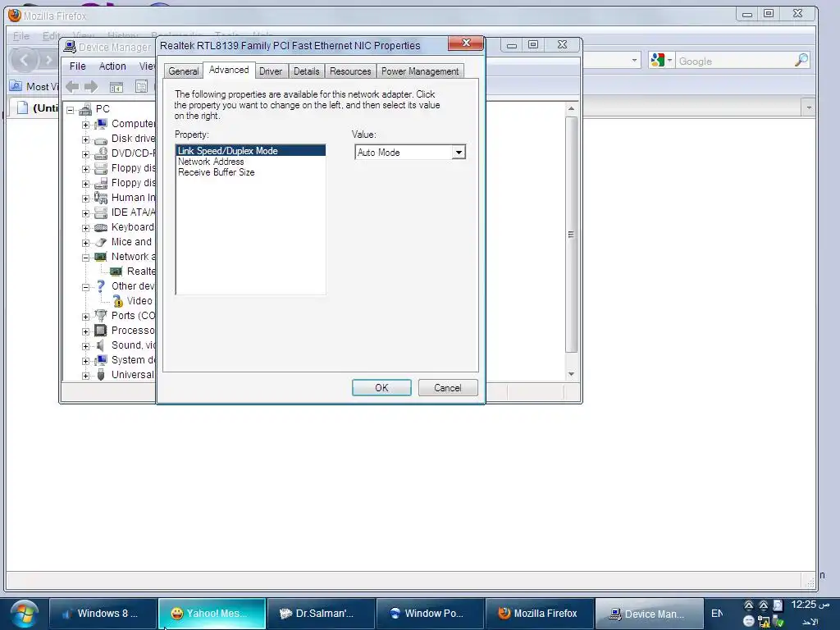This screenshot has height=630, width=840.
Task: Switch to the General tab
Action: 183,71
